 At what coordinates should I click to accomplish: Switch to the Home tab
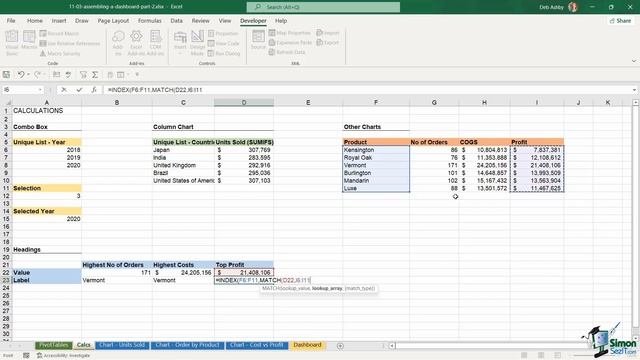[x=35, y=21]
